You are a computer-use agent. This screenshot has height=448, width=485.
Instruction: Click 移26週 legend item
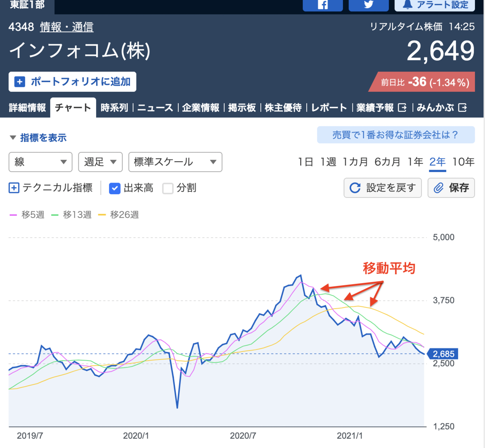119,215
